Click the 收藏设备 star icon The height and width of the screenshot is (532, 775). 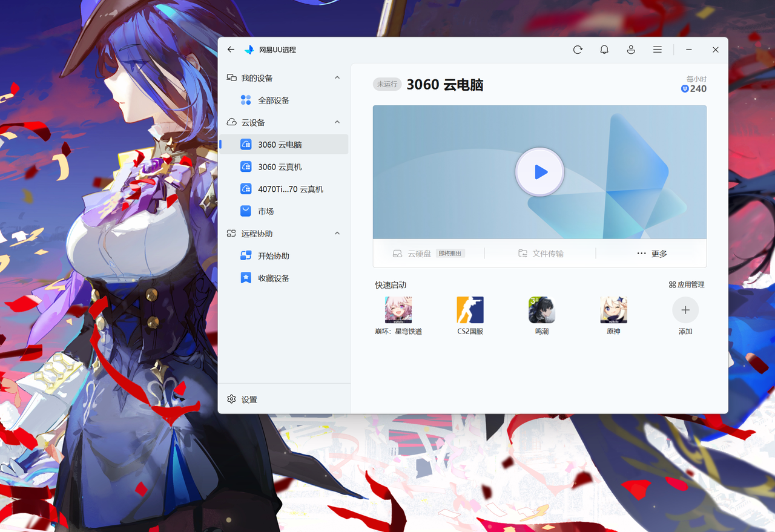click(x=246, y=278)
